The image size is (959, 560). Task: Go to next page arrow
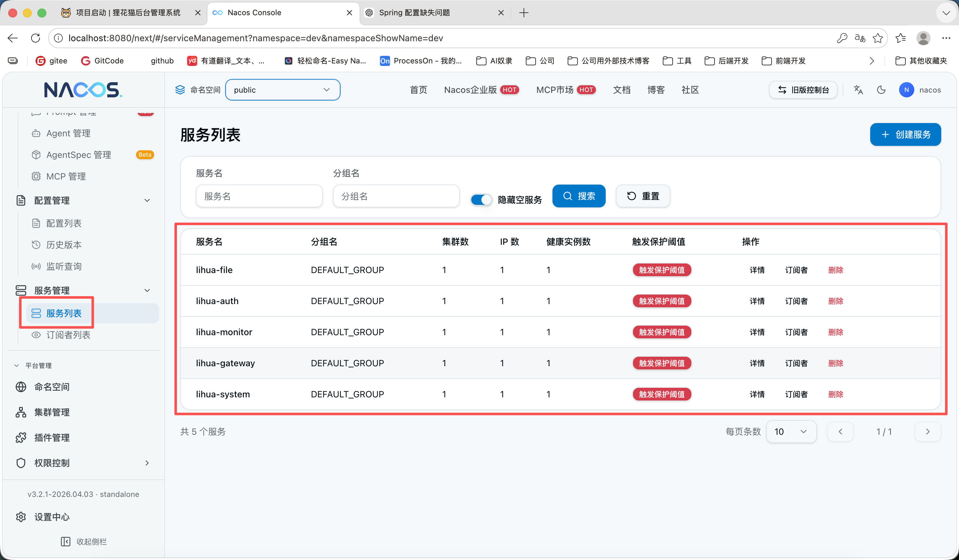[927, 431]
